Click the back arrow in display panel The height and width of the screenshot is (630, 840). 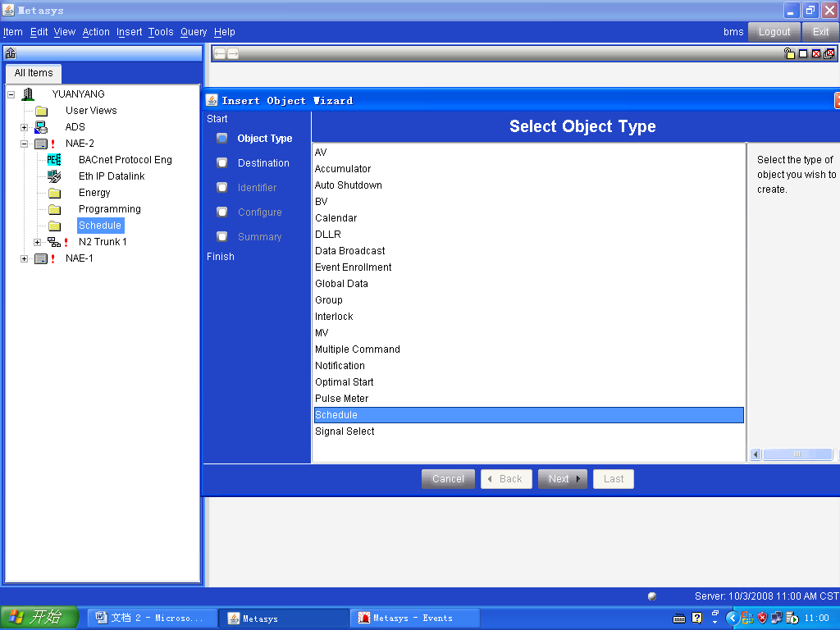click(220, 53)
